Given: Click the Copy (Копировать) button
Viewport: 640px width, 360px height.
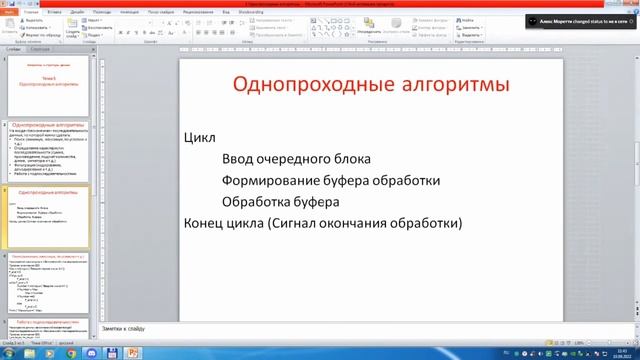Looking at the screenshot, I should (35, 27).
